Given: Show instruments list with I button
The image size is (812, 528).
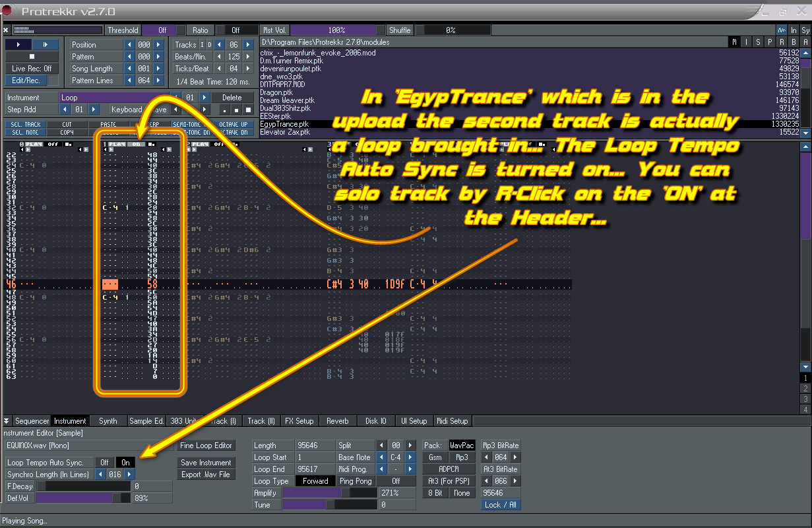Looking at the screenshot, I should click(x=747, y=42).
